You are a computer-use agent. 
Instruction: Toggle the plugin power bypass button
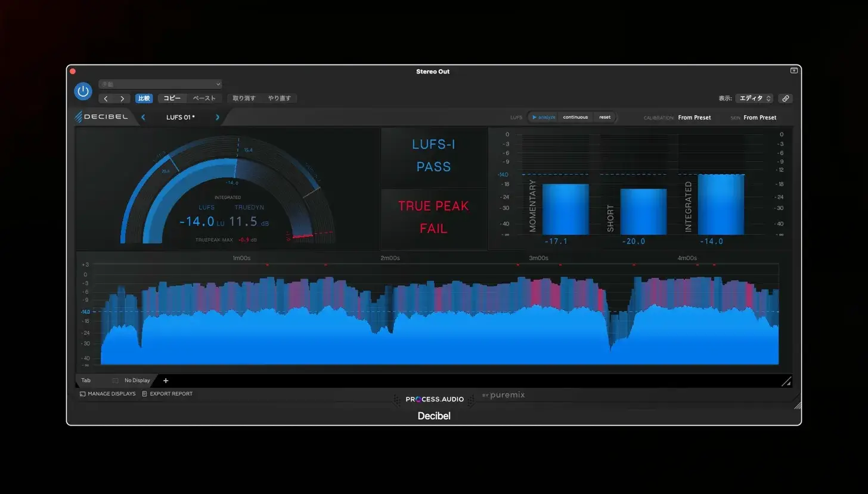[x=83, y=91]
